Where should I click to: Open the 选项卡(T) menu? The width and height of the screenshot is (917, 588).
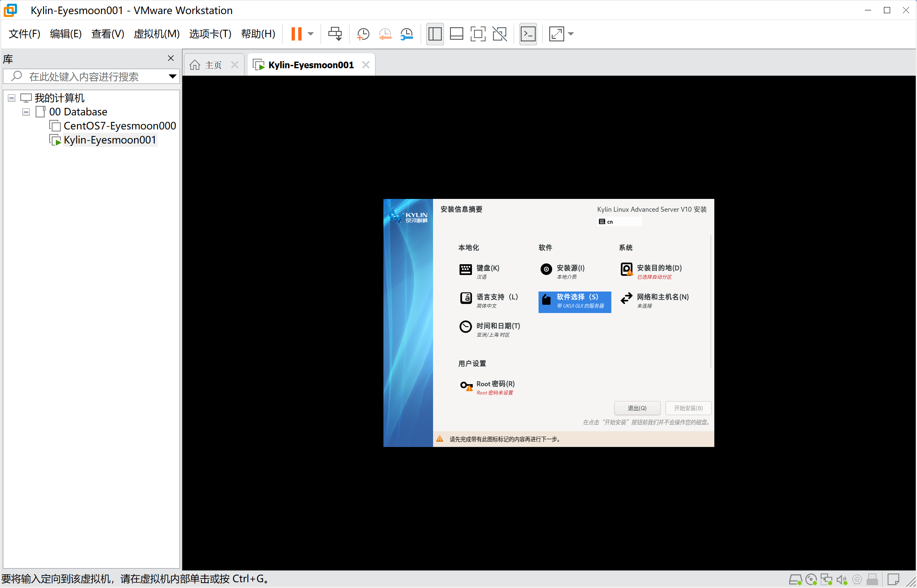click(x=210, y=34)
